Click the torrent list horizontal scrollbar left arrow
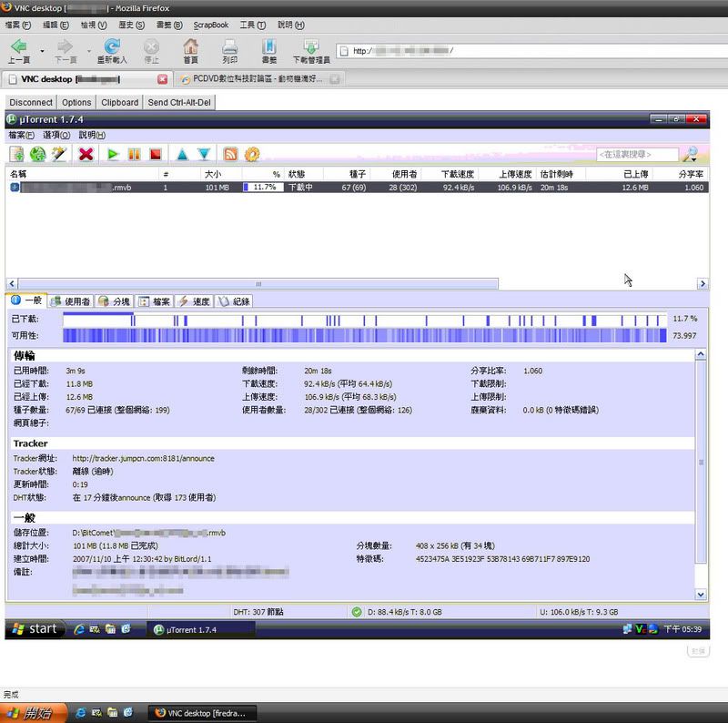Viewport: 728px width, 723px height. (x=12, y=283)
